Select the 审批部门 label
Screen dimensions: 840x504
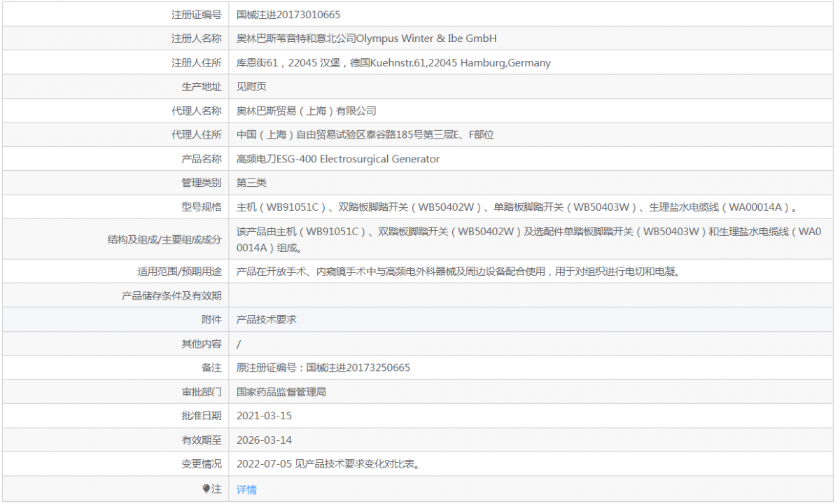pyautogui.click(x=202, y=392)
